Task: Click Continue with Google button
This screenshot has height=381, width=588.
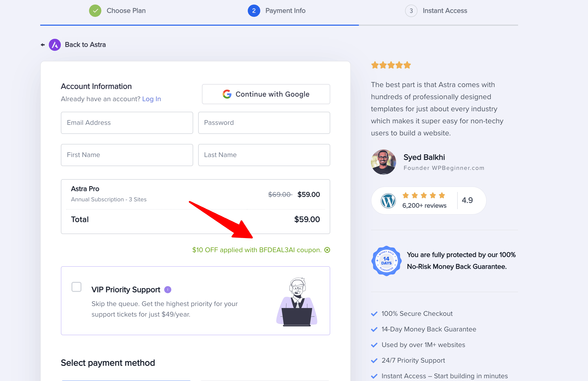Action: (x=266, y=94)
